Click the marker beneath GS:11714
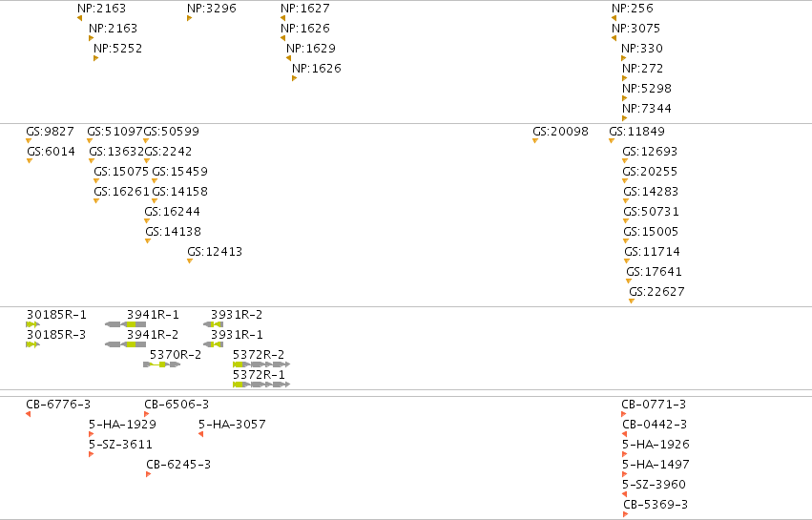 point(627,261)
